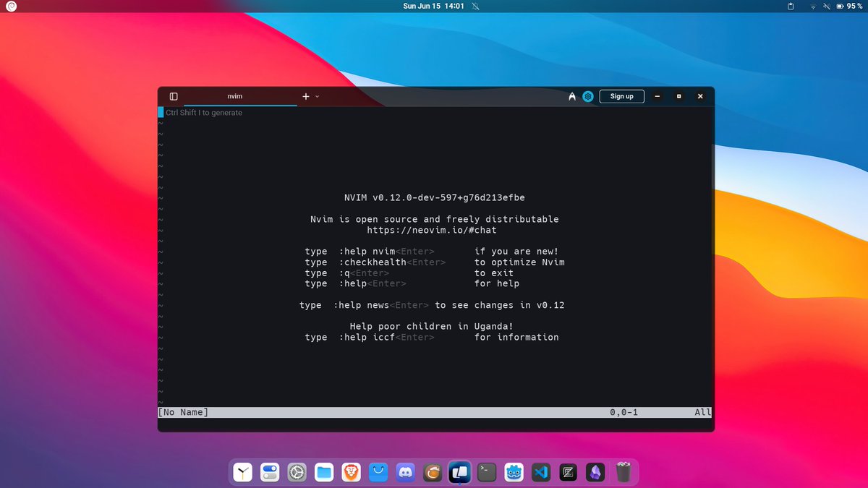Open the new tab options chevron
868x488 pixels.
tap(318, 96)
